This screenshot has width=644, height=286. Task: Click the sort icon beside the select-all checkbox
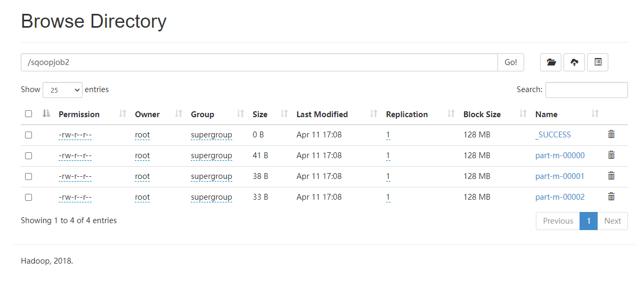pyautogui.click(x=46, y=114)
